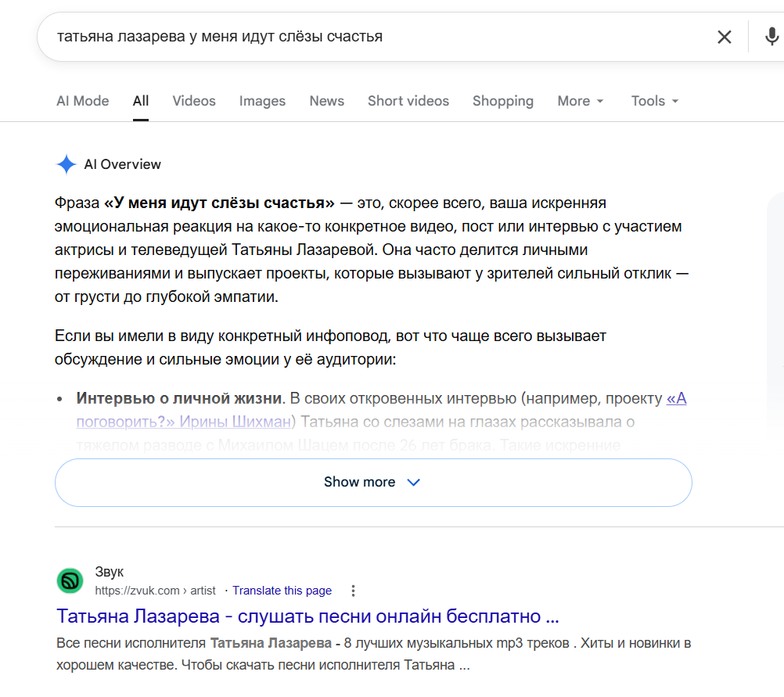Open Татьяна Лазарева слушать песни result

pyautogui.click(x=307, y=616)
